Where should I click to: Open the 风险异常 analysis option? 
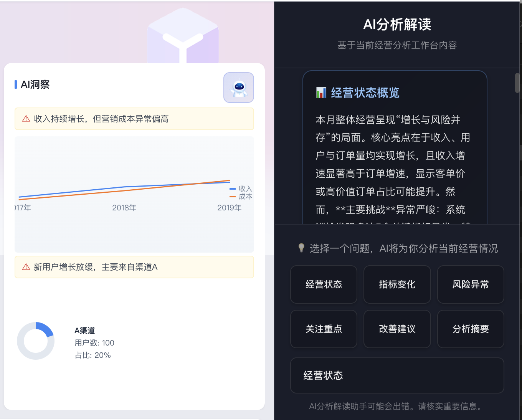[x=470, y=284]
